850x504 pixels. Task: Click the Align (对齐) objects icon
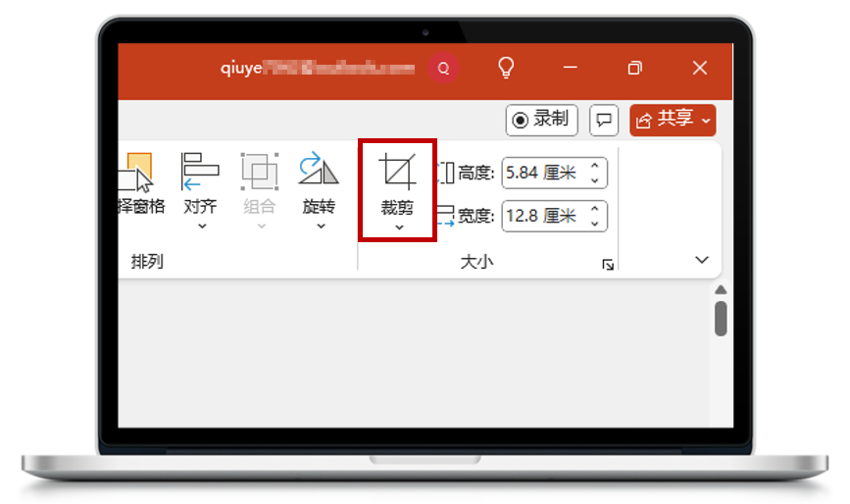point(200,174)
